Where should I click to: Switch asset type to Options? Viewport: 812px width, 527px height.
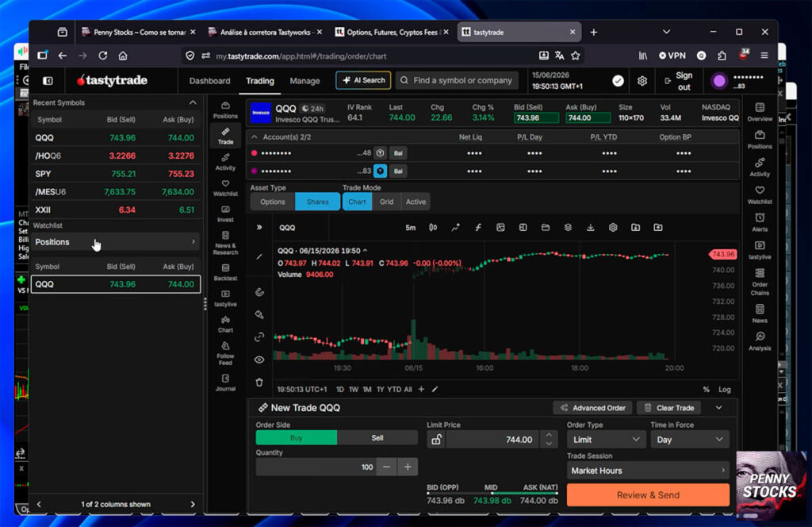click(x=273, y=202)
